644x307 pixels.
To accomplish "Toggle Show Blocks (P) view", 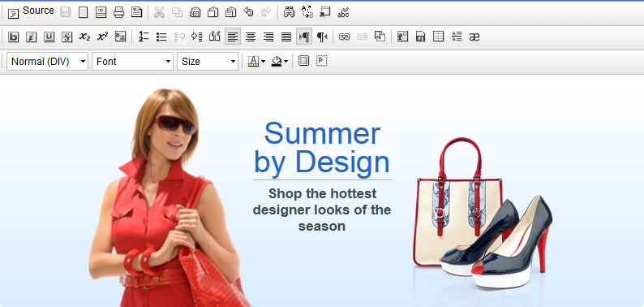I will [x=321, y=61].
